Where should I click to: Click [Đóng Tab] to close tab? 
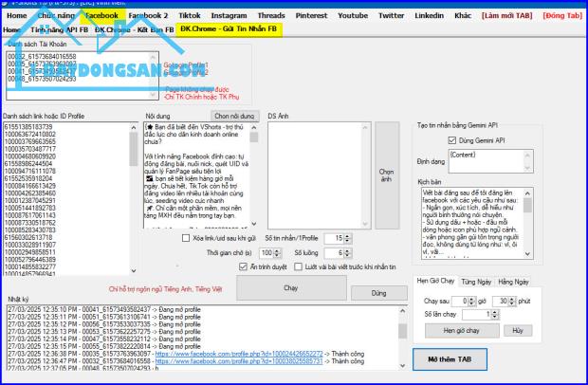562,16
